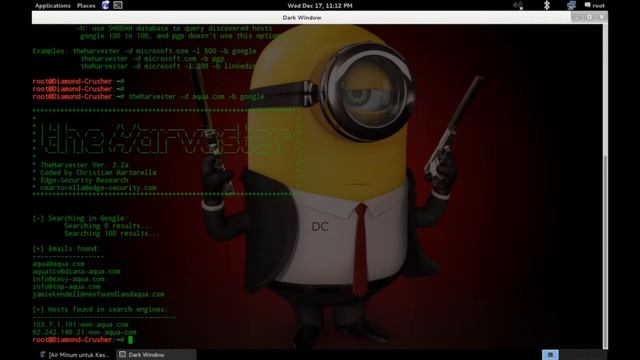Click the example line ending '-b linkedin'
This screenshot has width=640, height=360.
168,66
